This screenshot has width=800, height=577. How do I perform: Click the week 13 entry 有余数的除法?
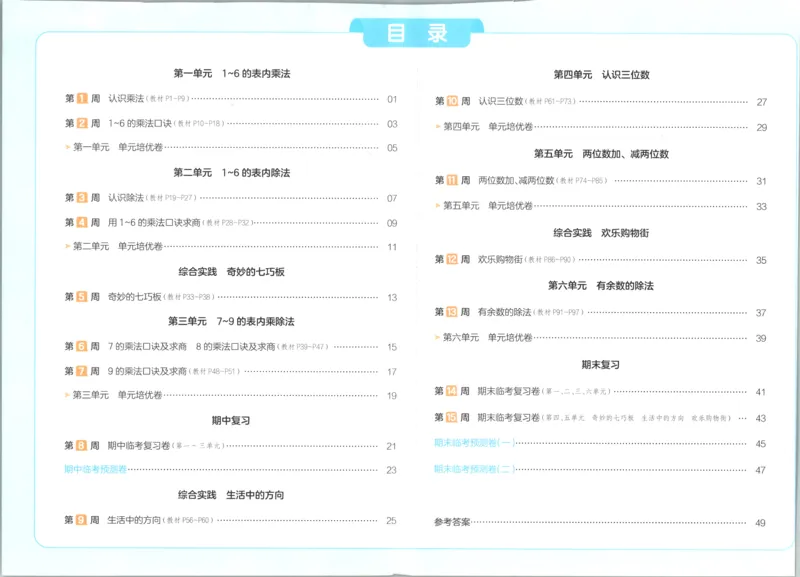click(505, 312)
